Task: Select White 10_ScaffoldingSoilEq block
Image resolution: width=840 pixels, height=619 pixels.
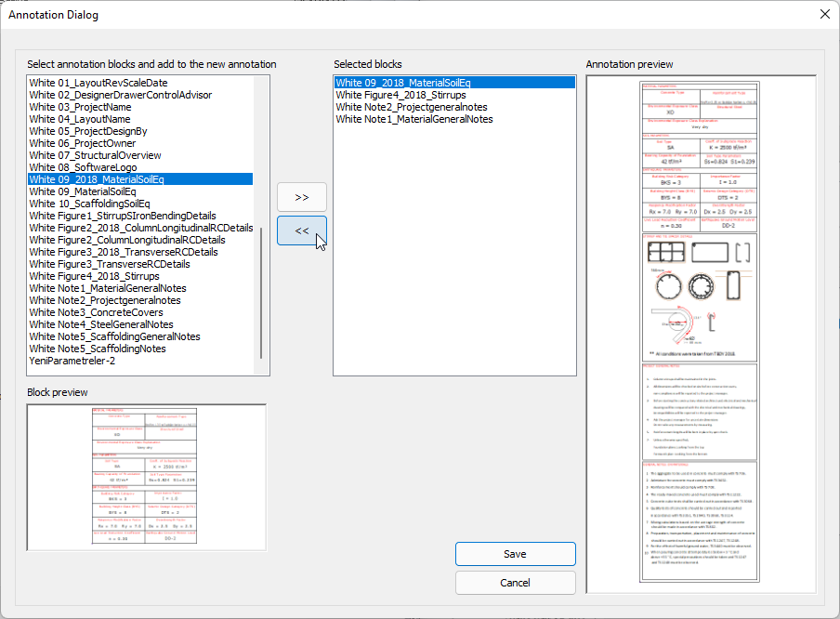Action: tap(89, 204)
